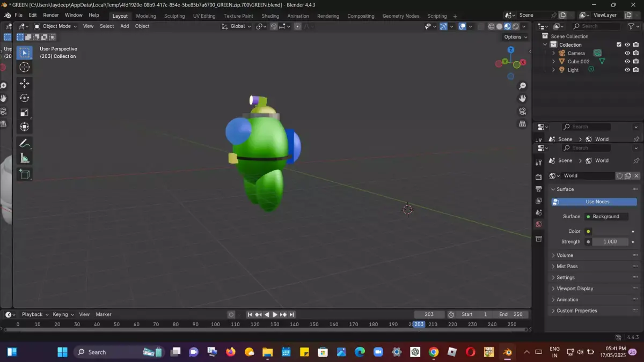Image resolution: width=644 pixels, height=362 pixels.
Task: Toggle proportional editing button
Action: point(297,26)
